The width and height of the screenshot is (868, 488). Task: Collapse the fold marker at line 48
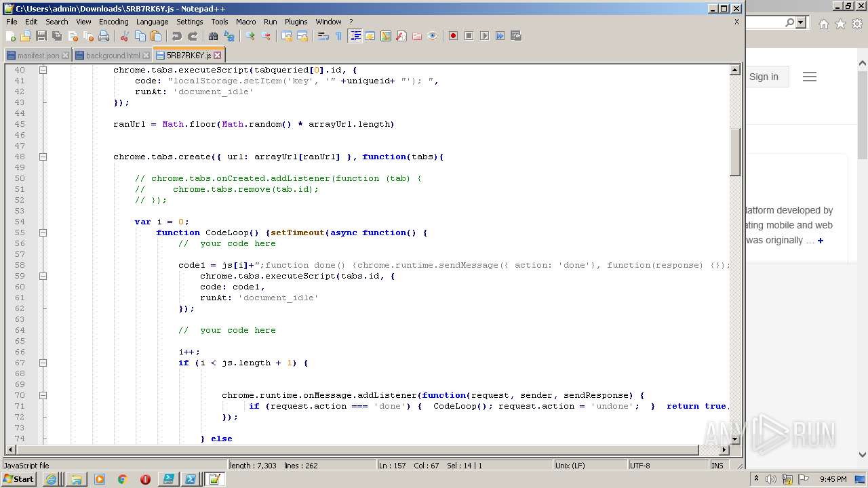point(43,157)
